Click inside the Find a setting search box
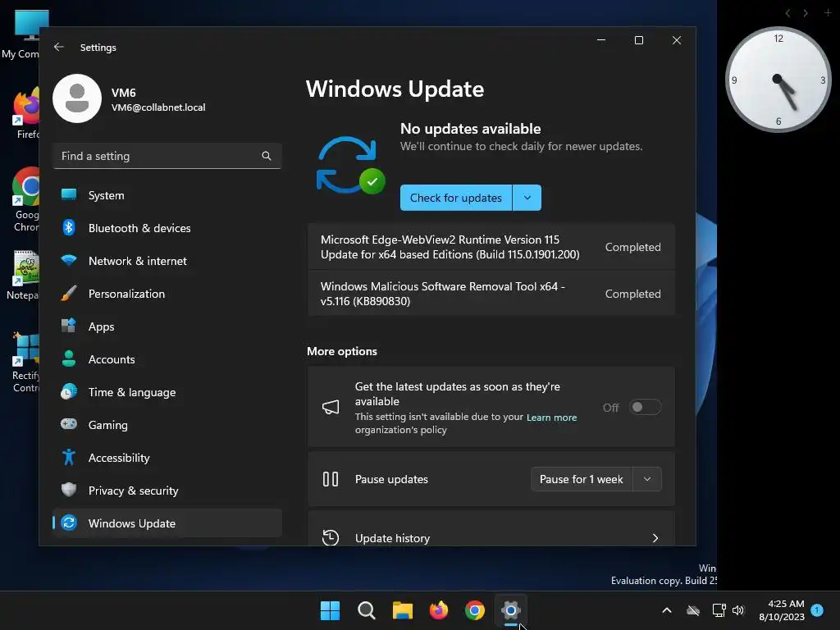This screenshot has width=840, height=630. pyautogui.click(x=167, y=156)
